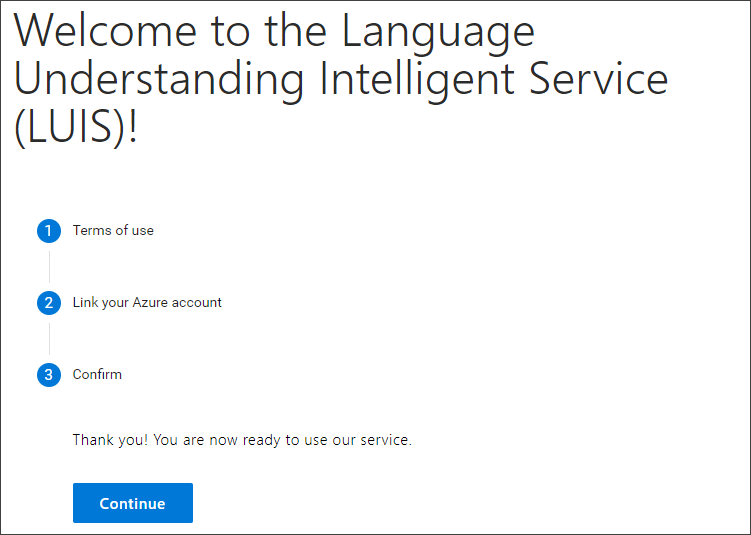Click the word 'use' in Terms of use
Image resolution: width=751 pixels, height=535 pixels.
tap(142, 230)
